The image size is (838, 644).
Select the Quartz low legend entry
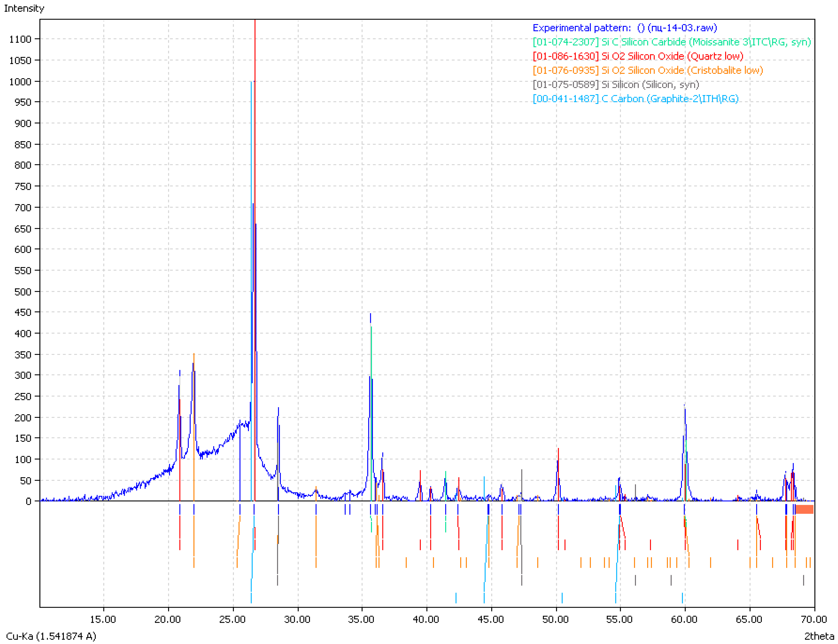click(638, 56)
